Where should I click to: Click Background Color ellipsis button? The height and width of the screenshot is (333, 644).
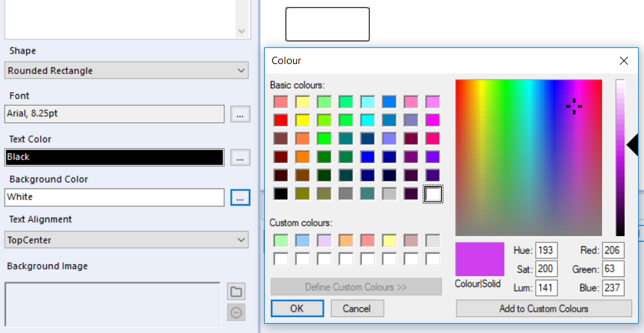point(240,198)
